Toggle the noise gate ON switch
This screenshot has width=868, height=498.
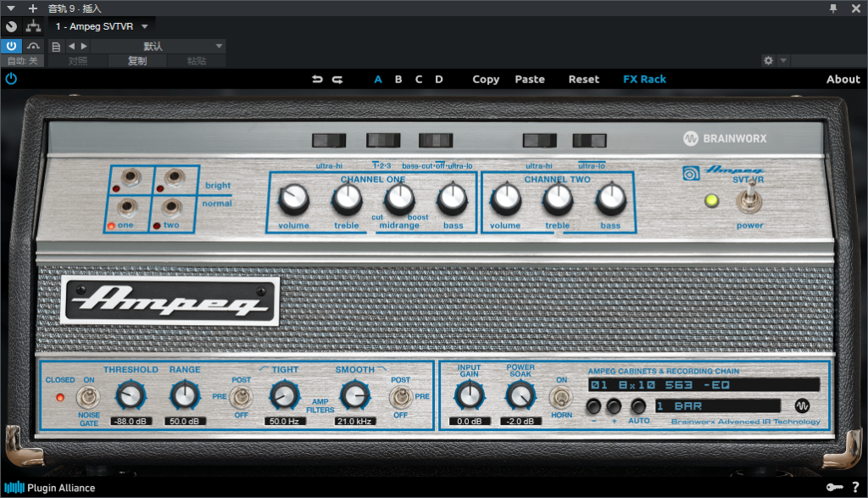click(x=87, y=397)
